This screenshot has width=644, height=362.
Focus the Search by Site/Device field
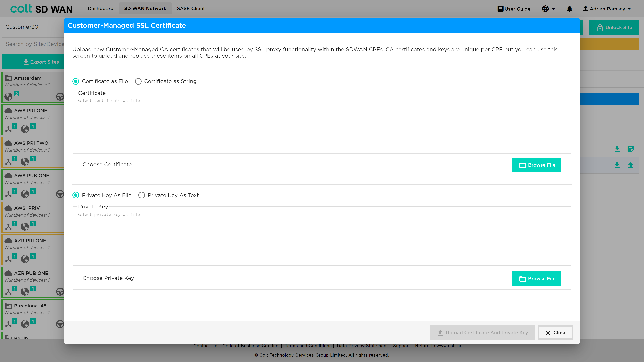coord(33,44)
